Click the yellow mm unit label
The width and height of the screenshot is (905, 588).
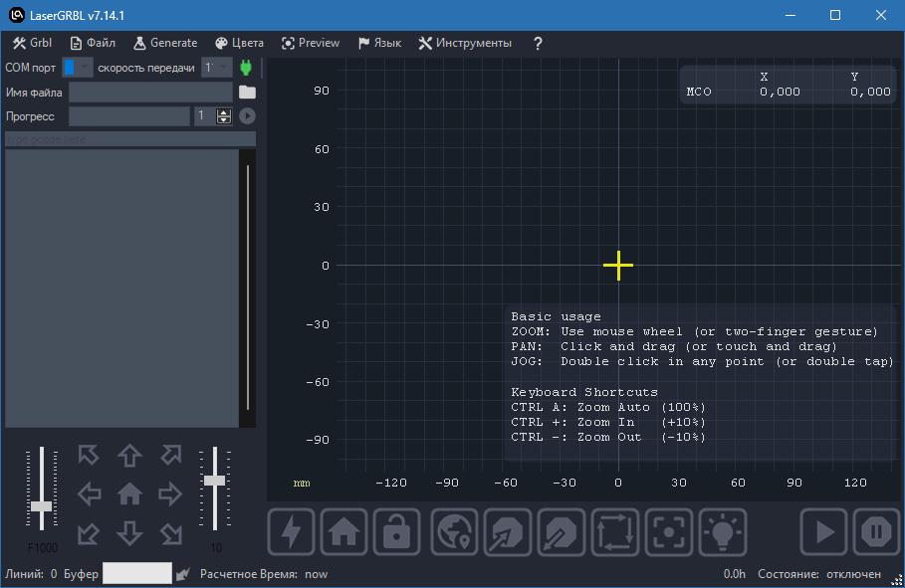[302, 483]
